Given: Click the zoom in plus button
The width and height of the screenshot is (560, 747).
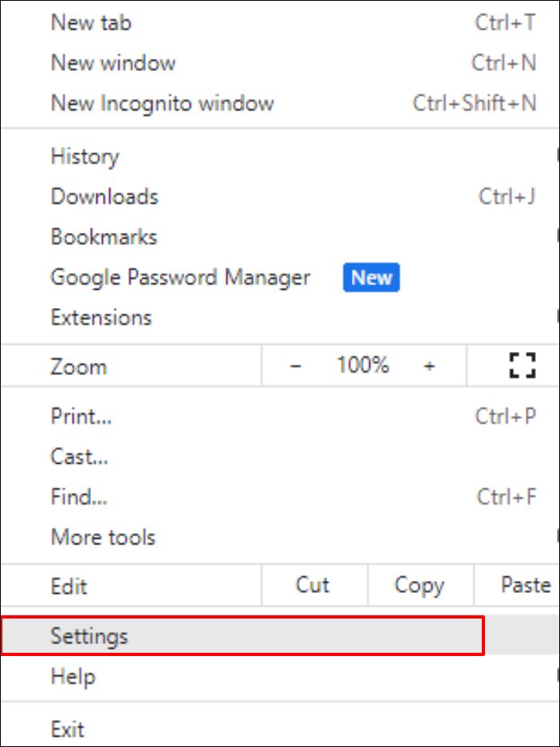Looking at the screenshot, I should coord(429,366).
